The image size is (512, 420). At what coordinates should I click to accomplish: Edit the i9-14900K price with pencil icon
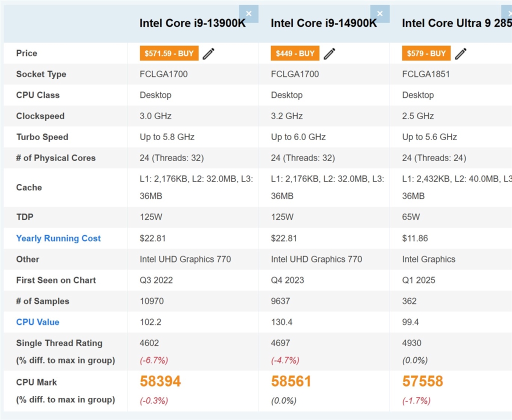tap(329, 53)
